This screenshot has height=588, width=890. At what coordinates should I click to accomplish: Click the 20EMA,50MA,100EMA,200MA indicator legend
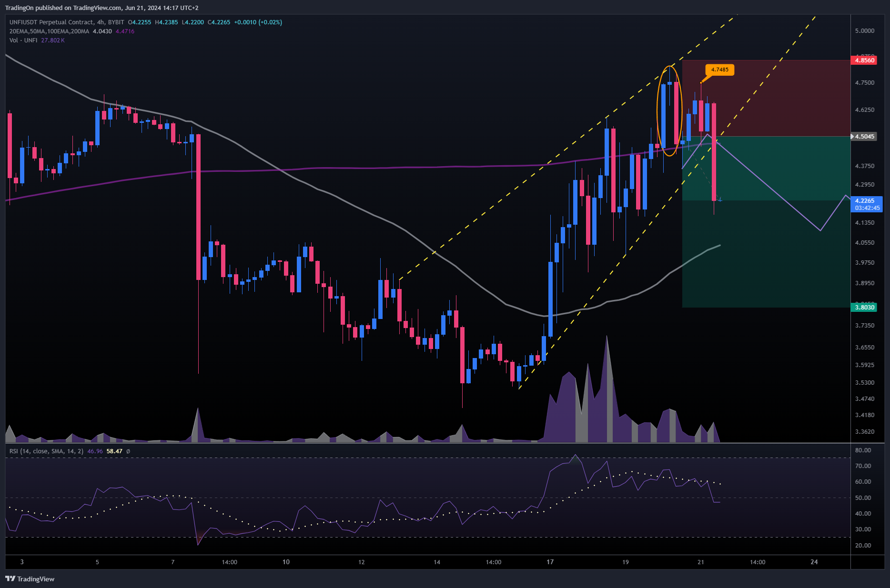coord(49,31)
